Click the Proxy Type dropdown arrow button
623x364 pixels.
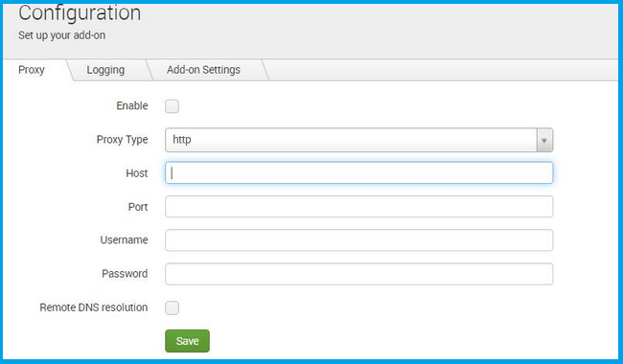pyautogui.click(x=544, y=140)
